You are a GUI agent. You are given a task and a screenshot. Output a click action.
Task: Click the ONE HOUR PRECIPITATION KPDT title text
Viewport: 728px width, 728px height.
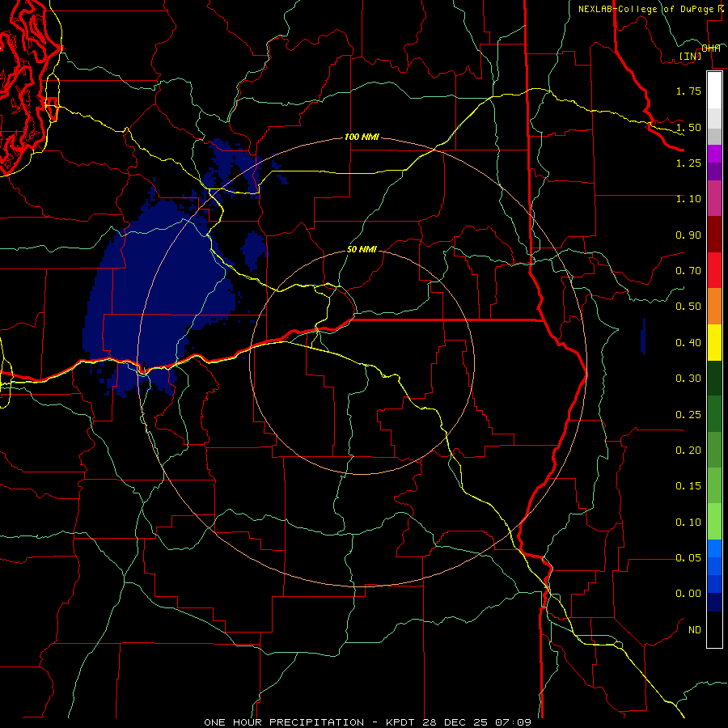click(367, 722)
